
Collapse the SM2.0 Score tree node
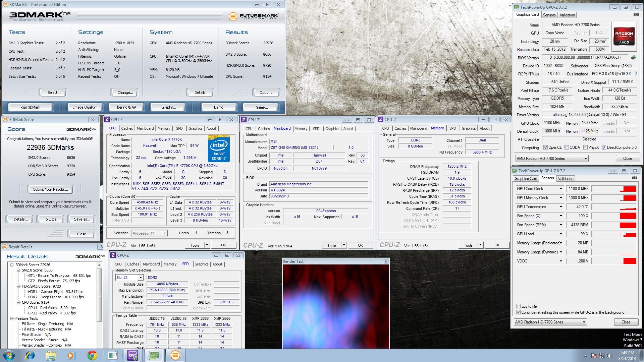[18, 270]
